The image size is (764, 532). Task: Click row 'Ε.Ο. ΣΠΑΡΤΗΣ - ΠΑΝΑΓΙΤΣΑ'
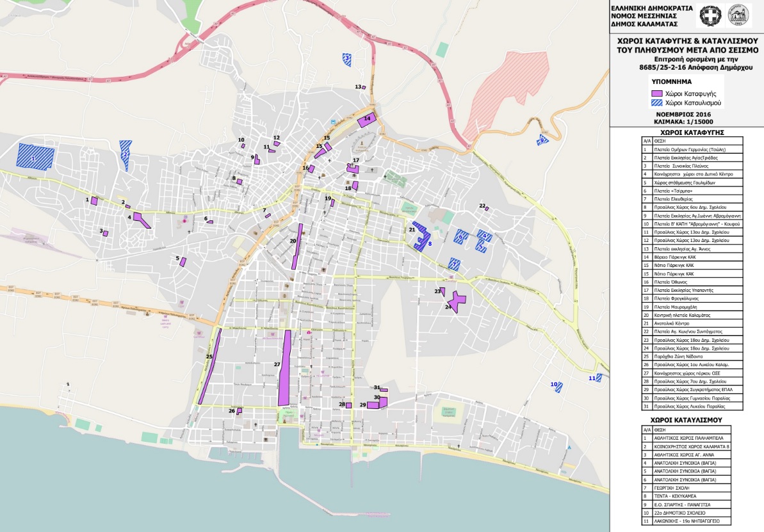pyautogui.click(x=686, y=504)
